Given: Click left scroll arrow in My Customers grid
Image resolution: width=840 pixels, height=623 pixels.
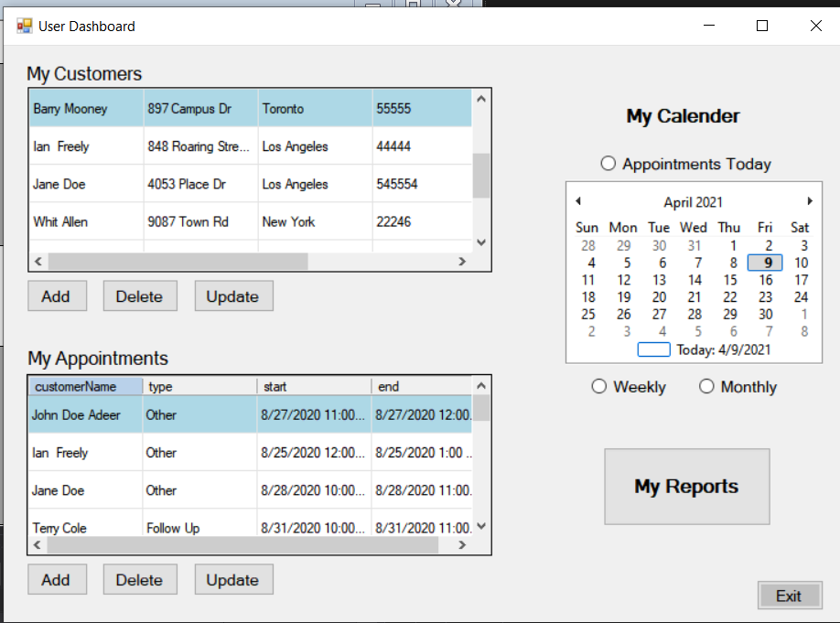Looking at the screenshot, I should pos(38,262).
